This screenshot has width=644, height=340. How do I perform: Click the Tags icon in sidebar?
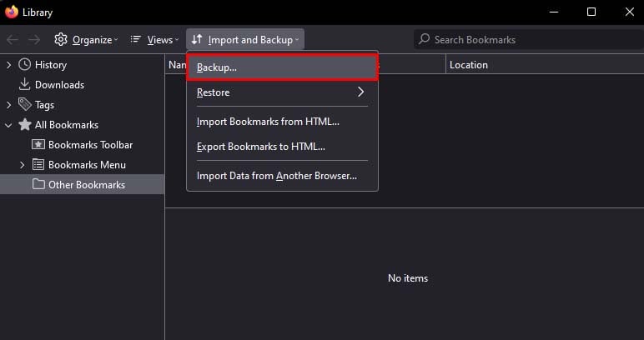coord(25,105)
